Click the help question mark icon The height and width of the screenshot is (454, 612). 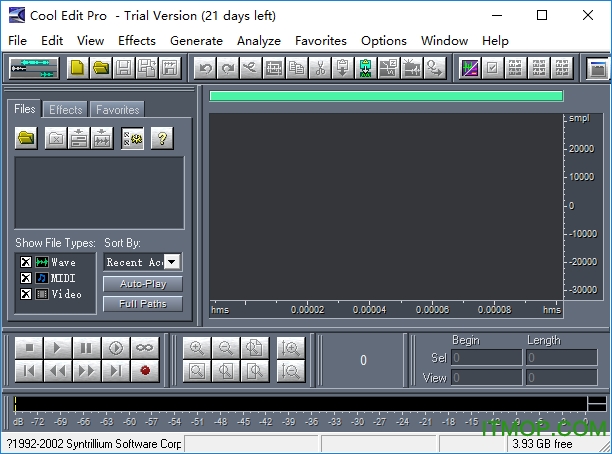point(162,138)
